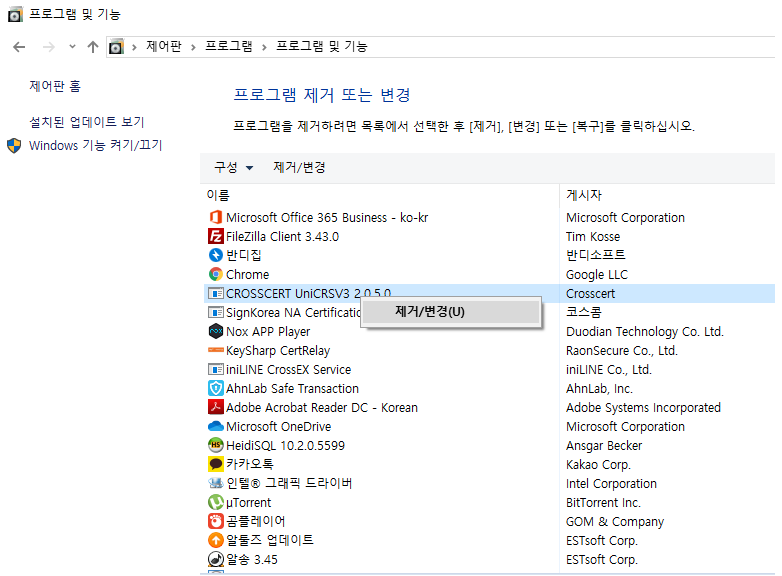Click the SignKorea NA Certification icon
The image size is (782, 576).
215,312
